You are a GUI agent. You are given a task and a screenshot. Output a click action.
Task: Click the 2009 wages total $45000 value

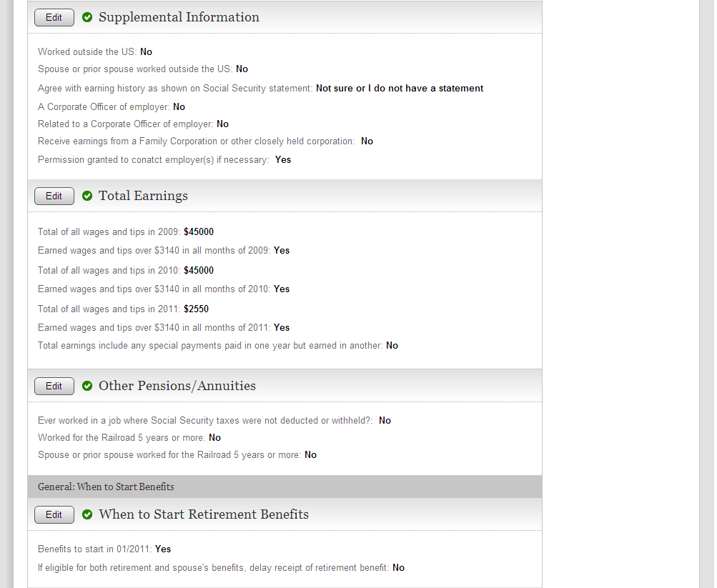(199, 232)
